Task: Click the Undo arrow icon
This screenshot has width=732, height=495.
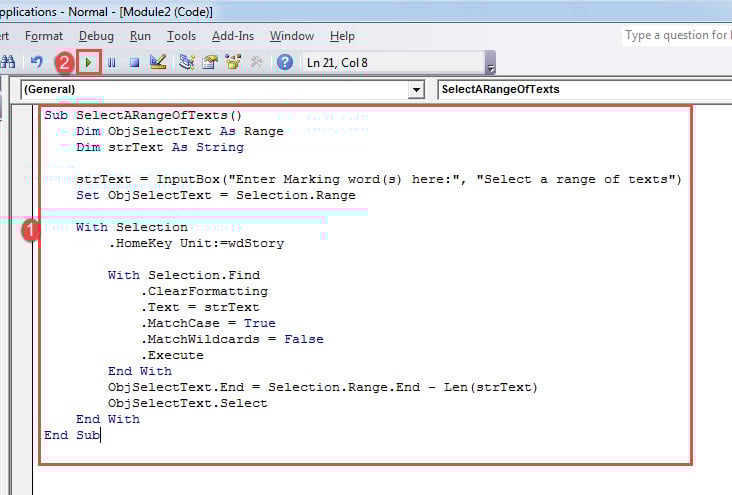Action: click(37, 62)
